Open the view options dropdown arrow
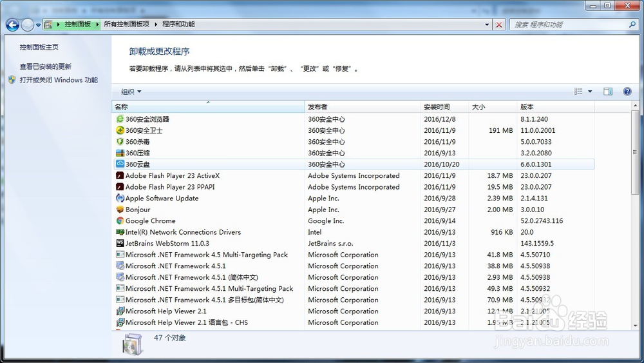The image size is (644, 363). click(x=590, y=92)
